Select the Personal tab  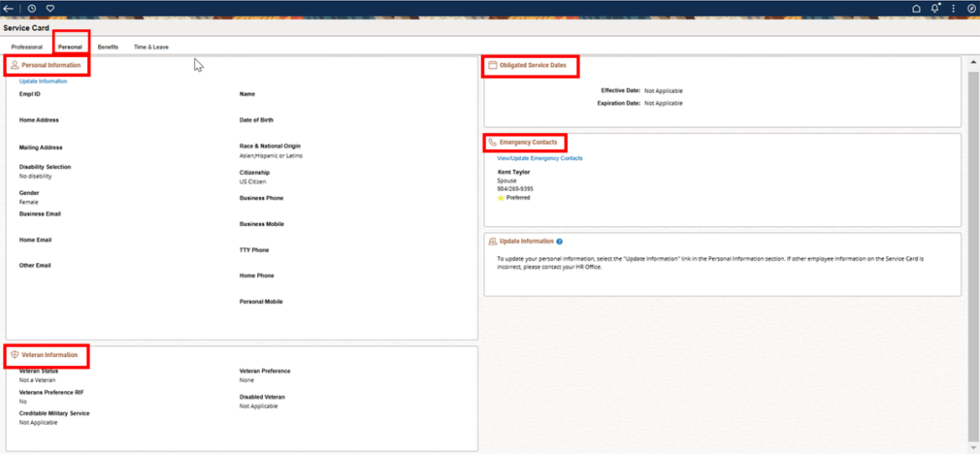click(x=70, y=47)
